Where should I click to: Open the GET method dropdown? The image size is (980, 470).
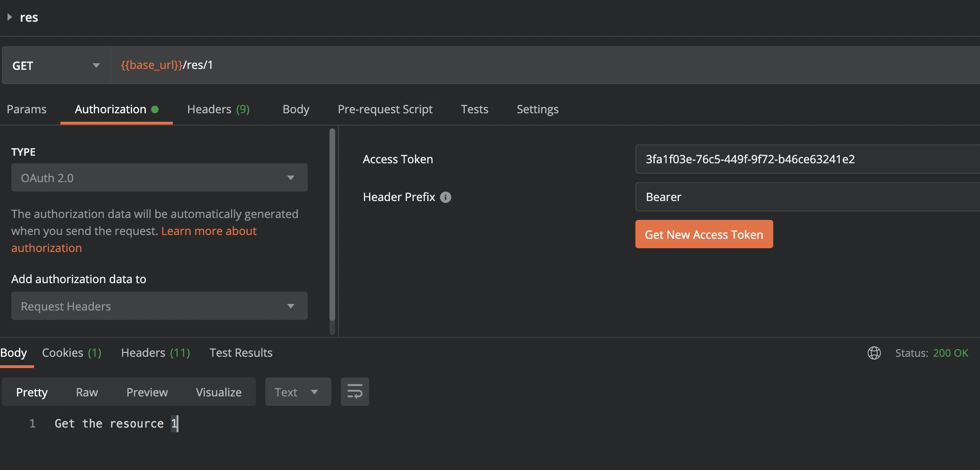pyautogui.click(x=56, y=66)
